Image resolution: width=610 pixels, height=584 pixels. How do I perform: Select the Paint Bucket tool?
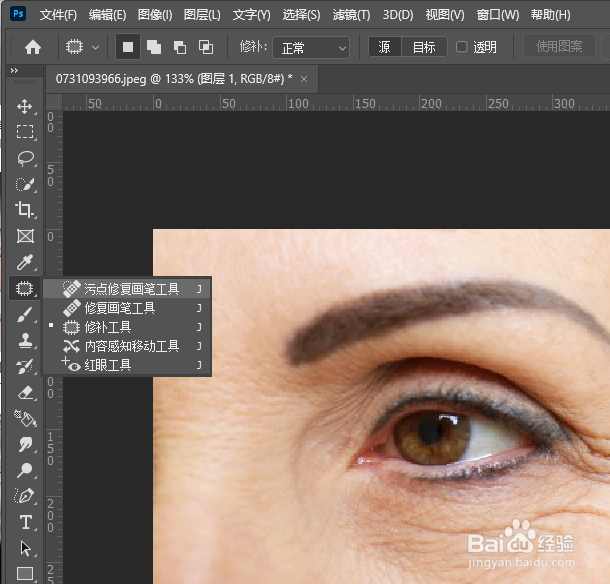point(25,419)
